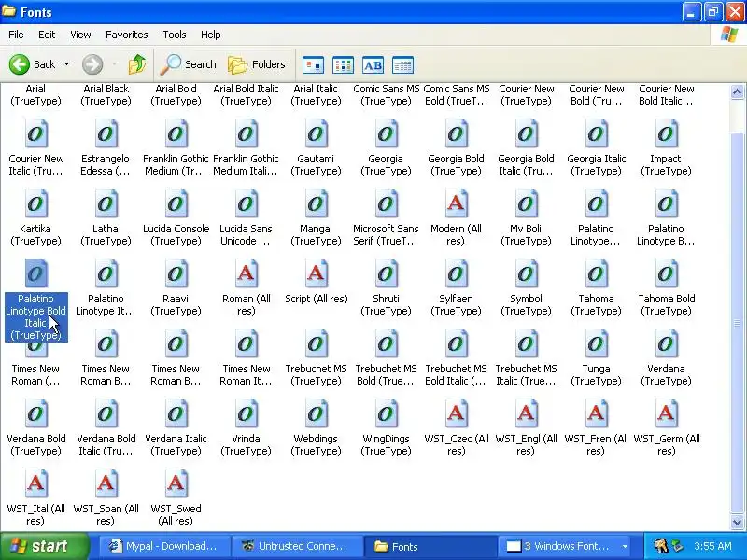
Task: Toggle the Folders pane
Action: coord(256,64)
